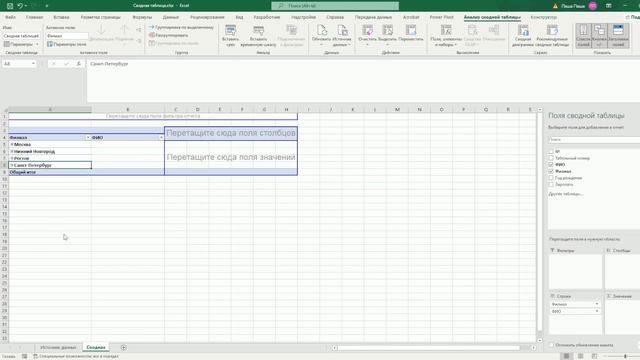Open the ФИО header filter dropdown

pos(161,138)
